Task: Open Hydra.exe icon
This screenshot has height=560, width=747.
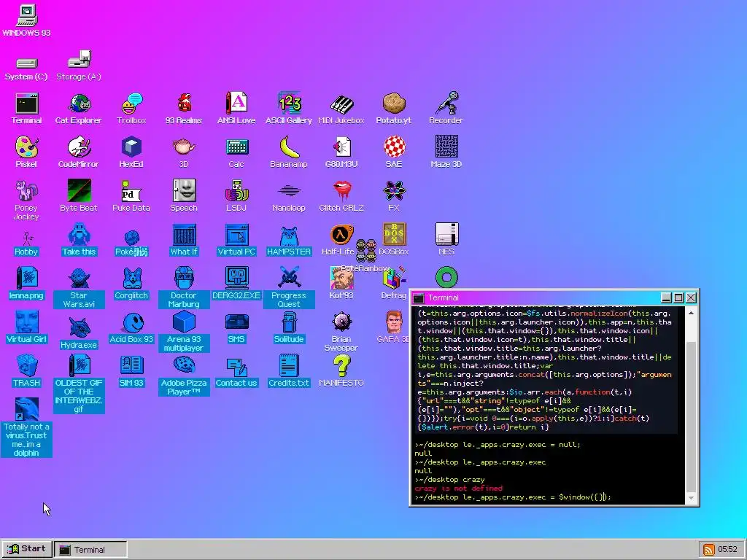Action: (x=79, y=332)
